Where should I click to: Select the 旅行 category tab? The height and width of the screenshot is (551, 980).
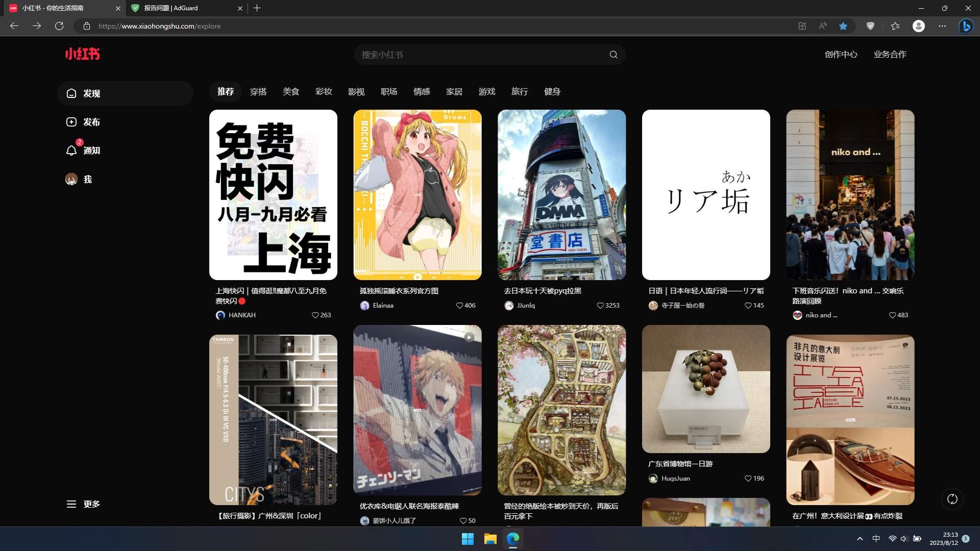pos(519,92)
